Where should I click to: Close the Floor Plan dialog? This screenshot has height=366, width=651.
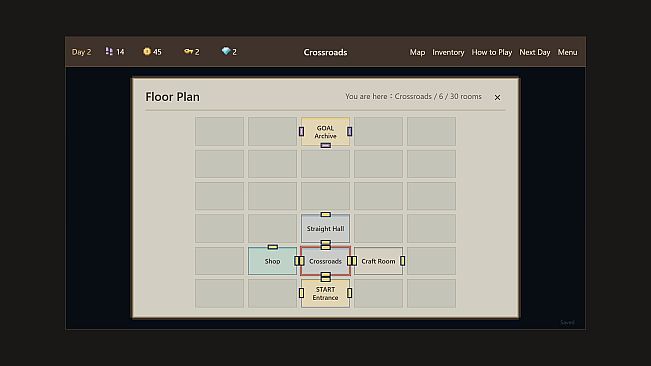(x=497, y=97)
